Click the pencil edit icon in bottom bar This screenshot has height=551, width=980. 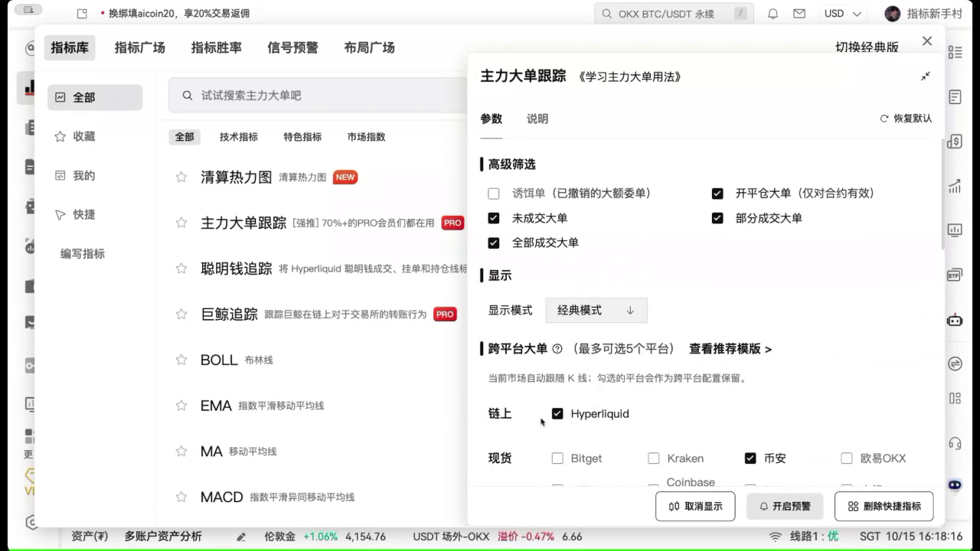(x=241, y=536)
